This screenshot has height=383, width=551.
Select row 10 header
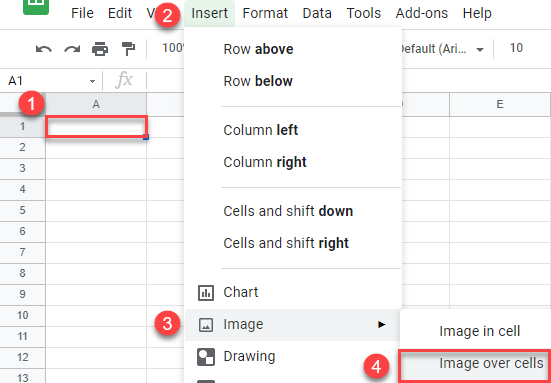click(22, 316)
